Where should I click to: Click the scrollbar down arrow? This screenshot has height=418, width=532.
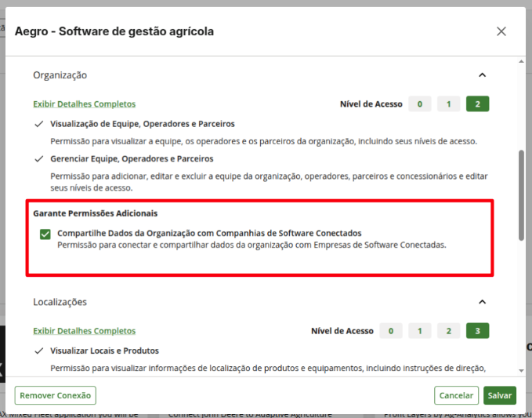coord(522,371)
